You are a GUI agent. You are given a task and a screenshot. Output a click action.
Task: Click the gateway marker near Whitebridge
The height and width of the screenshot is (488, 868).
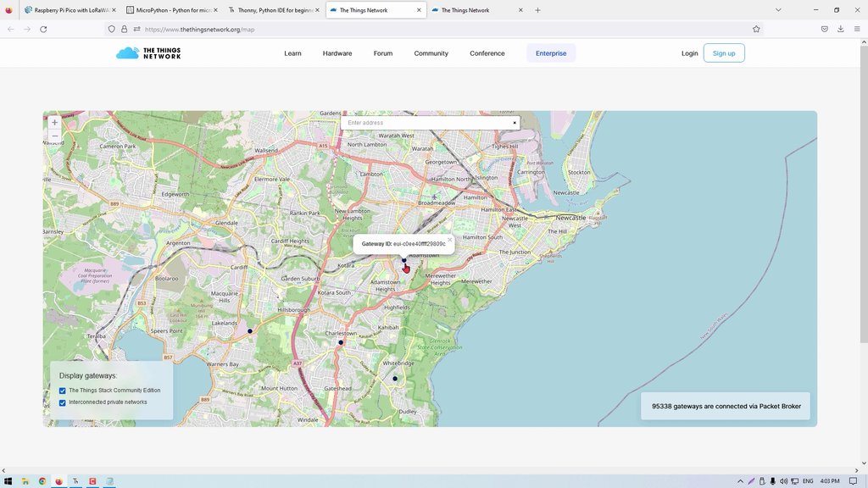point(395,379)
